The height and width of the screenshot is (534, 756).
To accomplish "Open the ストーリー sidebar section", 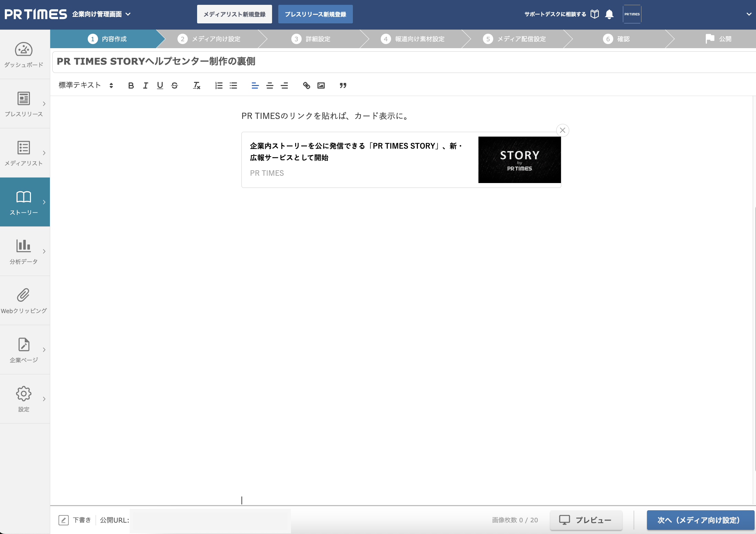I will point(24,202).
